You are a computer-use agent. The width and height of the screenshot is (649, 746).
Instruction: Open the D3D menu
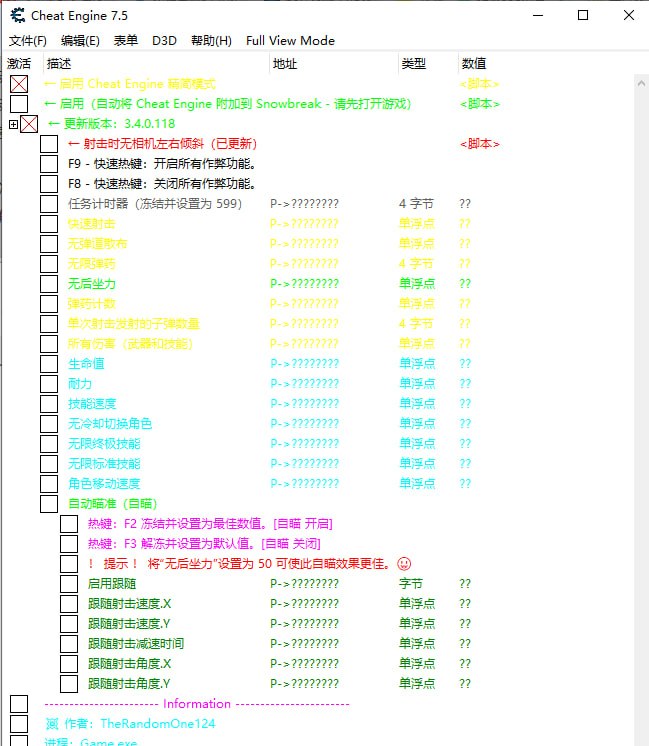click(164, 41)
